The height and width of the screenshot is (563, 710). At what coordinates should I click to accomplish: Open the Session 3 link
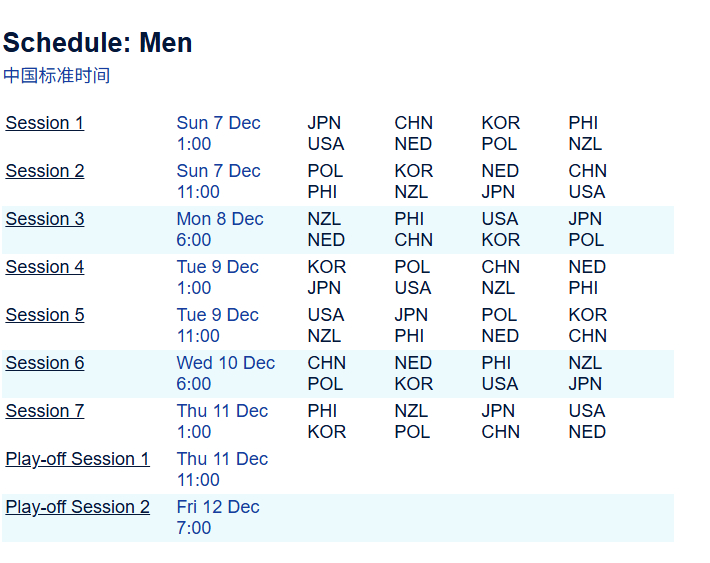point(45,219)
